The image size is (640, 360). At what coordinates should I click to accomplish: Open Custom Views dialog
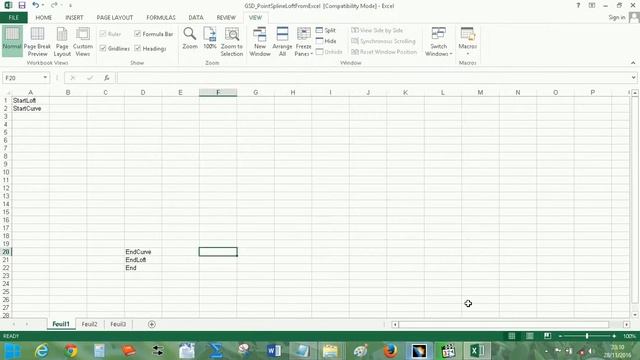coord(83,41)
